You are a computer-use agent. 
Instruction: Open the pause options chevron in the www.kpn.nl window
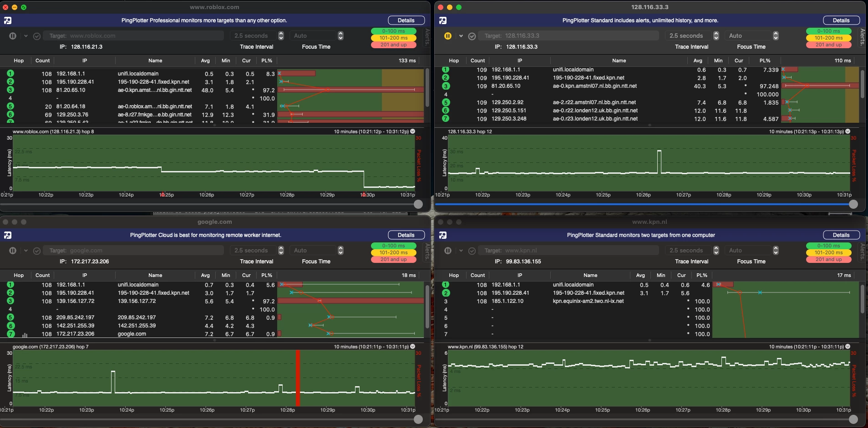tap(461, 251)
